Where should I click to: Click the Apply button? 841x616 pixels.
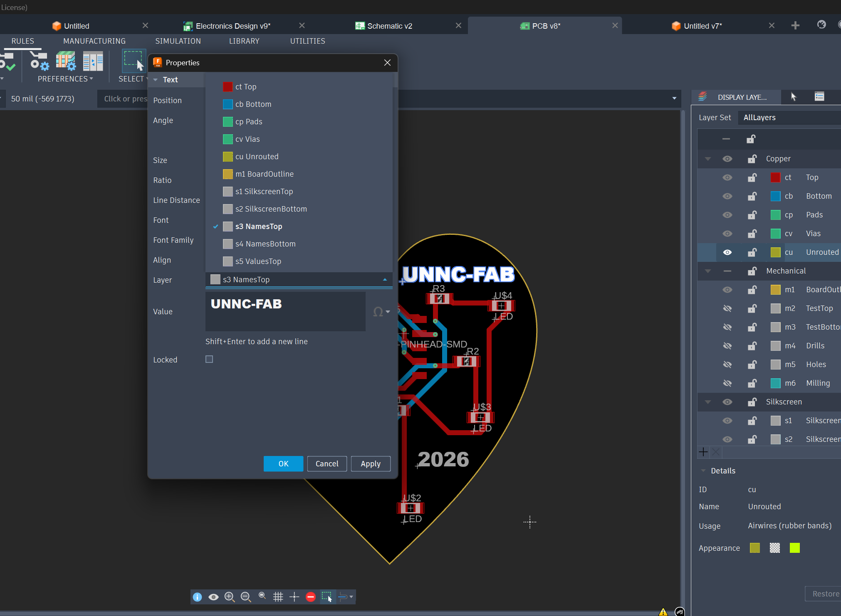pyautogui.click(x=370, y=464)
